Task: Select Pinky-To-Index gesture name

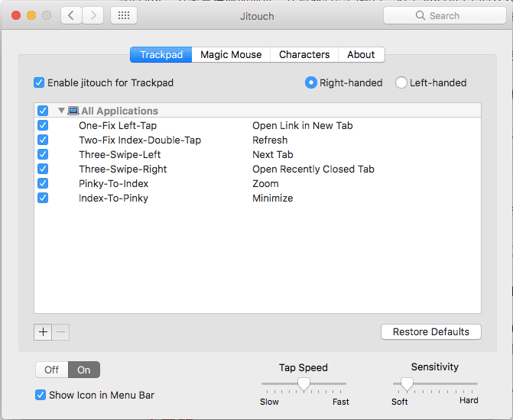Action: [113, 184]
